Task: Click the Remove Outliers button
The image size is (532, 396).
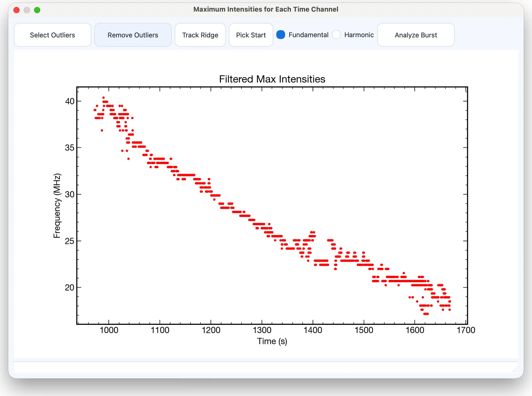Action: 133,35
